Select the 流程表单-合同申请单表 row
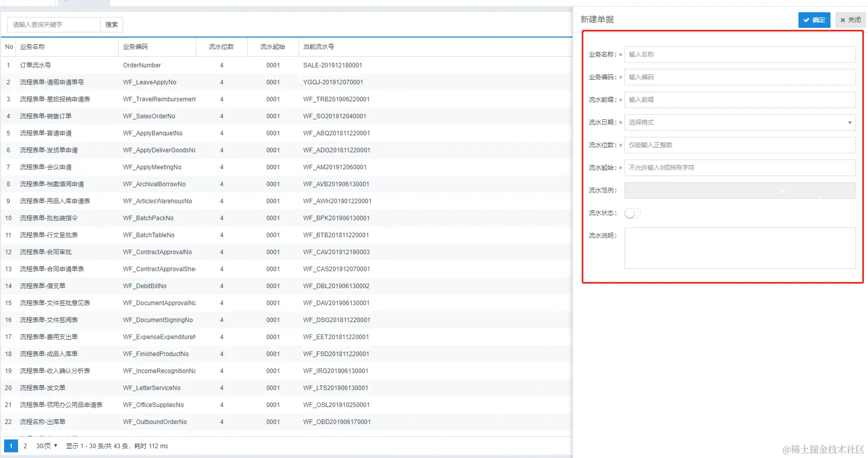The width and height of the screenshot is (868, 458). coord(287,269)
